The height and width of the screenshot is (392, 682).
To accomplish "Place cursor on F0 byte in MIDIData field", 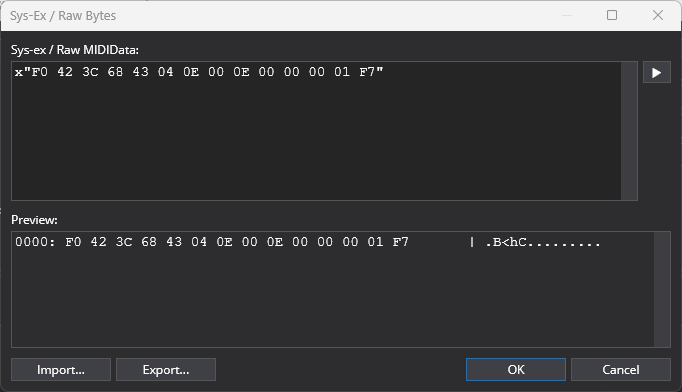I will (39, 72).
